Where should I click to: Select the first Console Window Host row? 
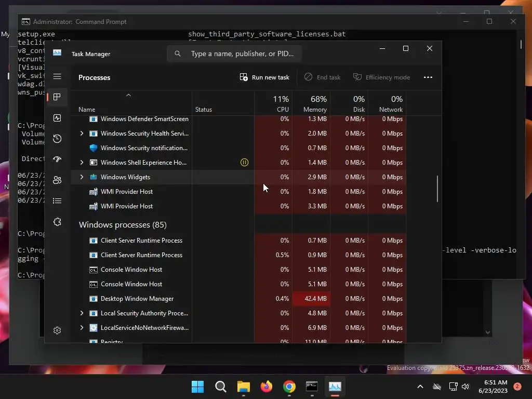(x=238, y=270)
